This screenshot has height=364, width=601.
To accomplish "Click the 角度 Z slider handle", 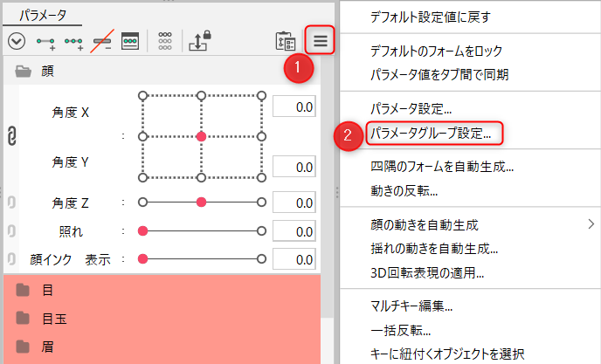I will (202, 203).
